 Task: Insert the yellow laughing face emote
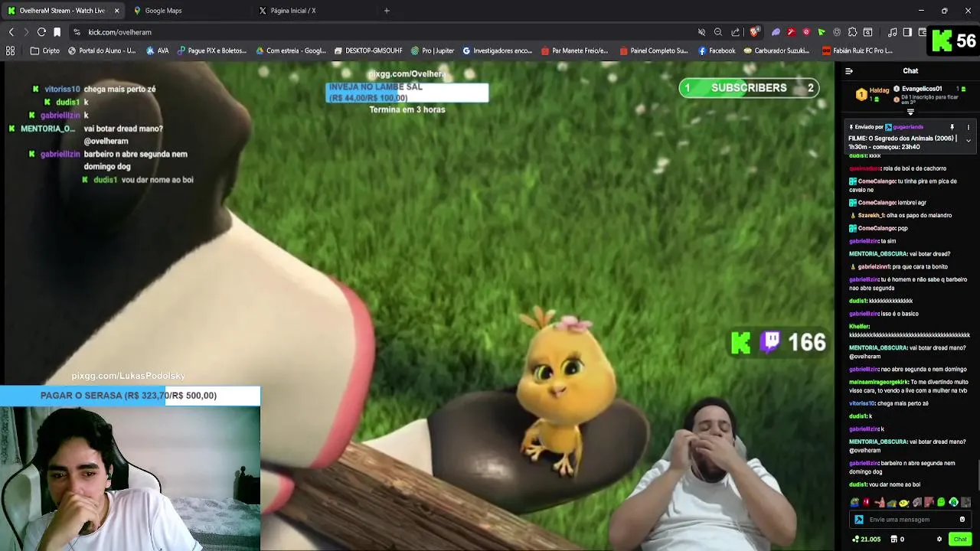point(904,503)
